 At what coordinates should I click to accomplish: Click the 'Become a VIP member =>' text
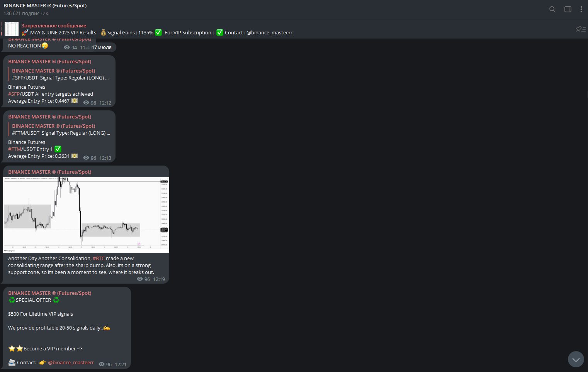pos(53,349)
